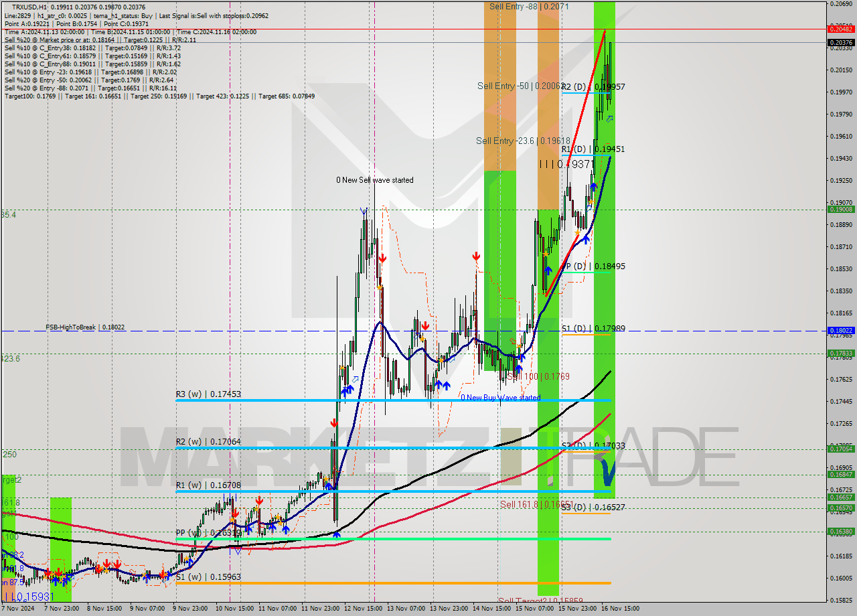Screen dimensions: 857x616
Task: Select the 'S1 (w) | 0.15963' pivot label
Action: coord(208,576)
